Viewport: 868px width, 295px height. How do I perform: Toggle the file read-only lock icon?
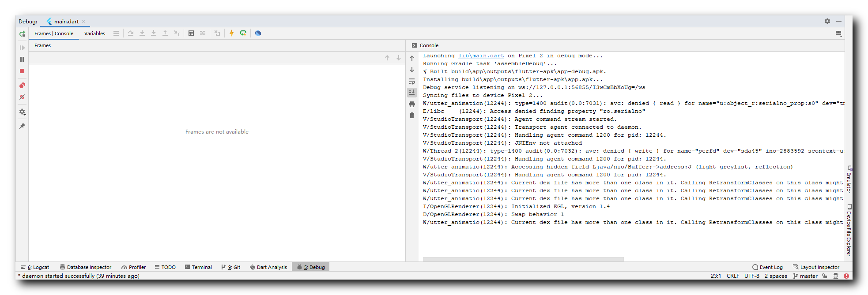point(824,276)
